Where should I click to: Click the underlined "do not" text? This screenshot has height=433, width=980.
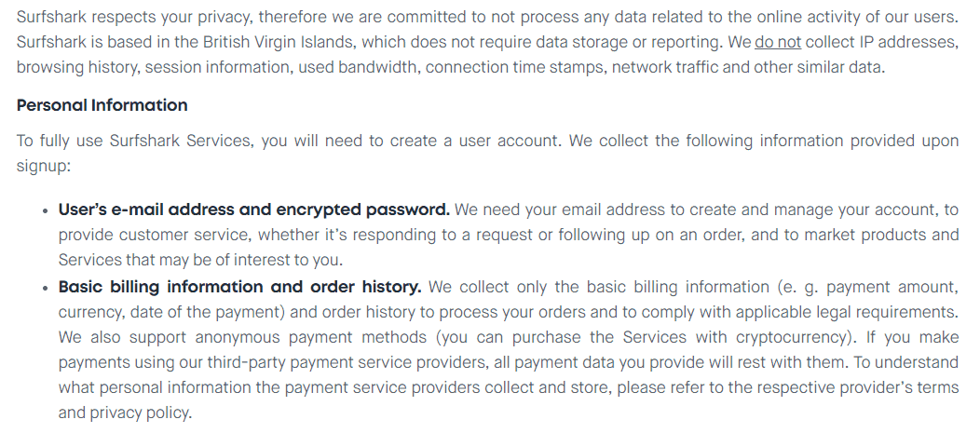(x=777, y=43)
